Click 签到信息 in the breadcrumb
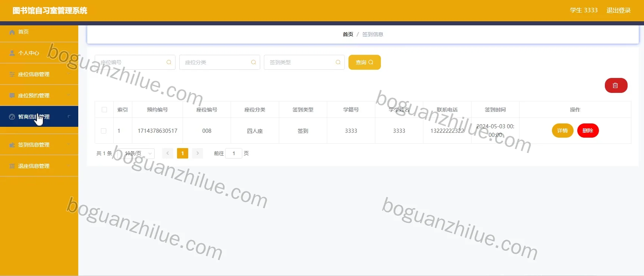644x276 pixels. tap(373, 34)
